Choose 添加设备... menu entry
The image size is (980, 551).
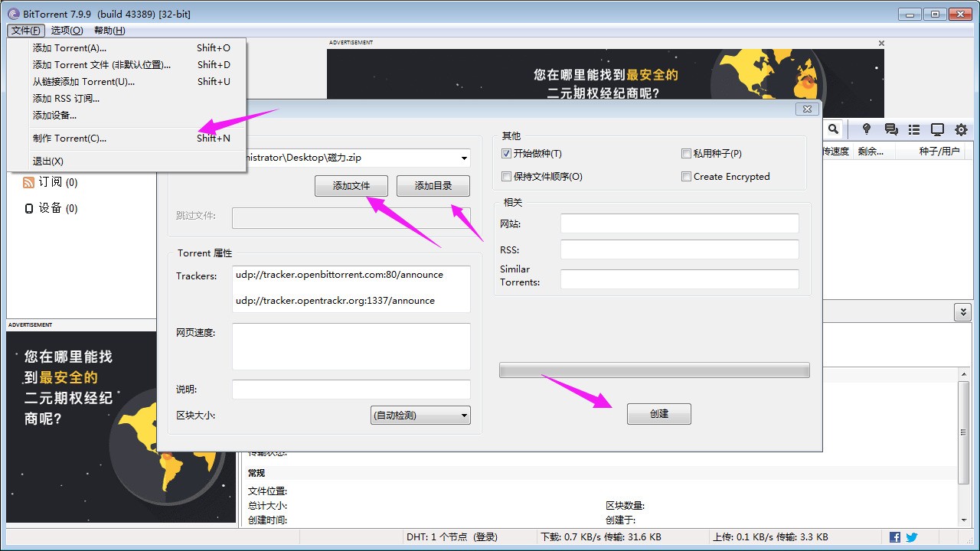126,116
